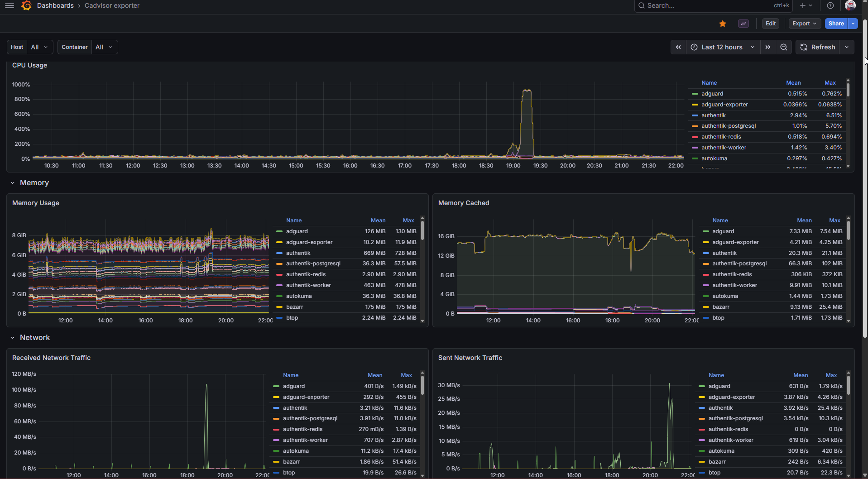Sort Memory Cached legend by Mean
Screen dimensions: 868x479
(804, 220)
